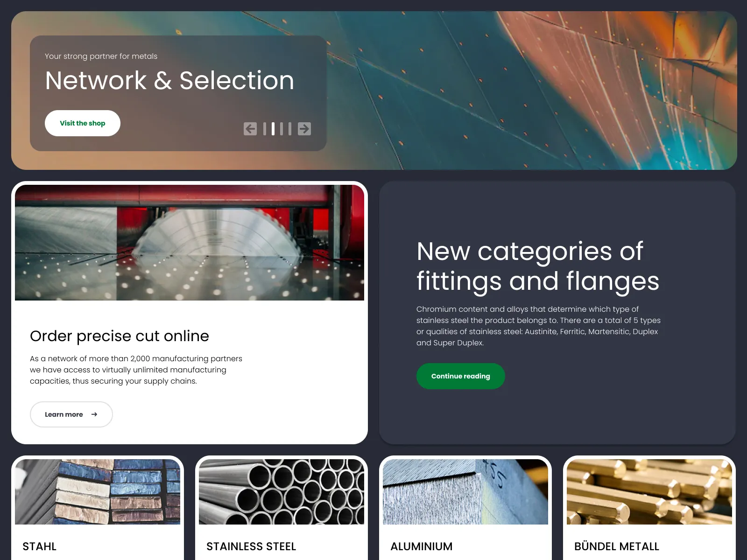Click the arrow icon beside Learn more

pos(94,414)
